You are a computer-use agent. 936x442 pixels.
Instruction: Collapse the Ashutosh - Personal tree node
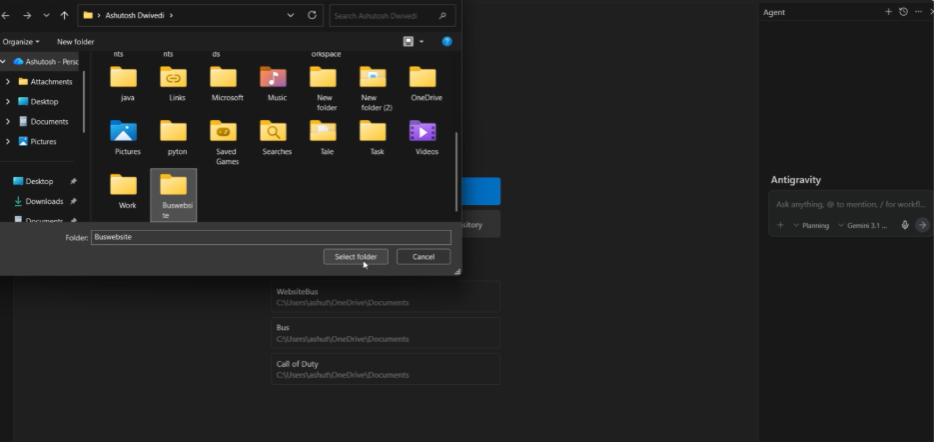click(3, 62)
